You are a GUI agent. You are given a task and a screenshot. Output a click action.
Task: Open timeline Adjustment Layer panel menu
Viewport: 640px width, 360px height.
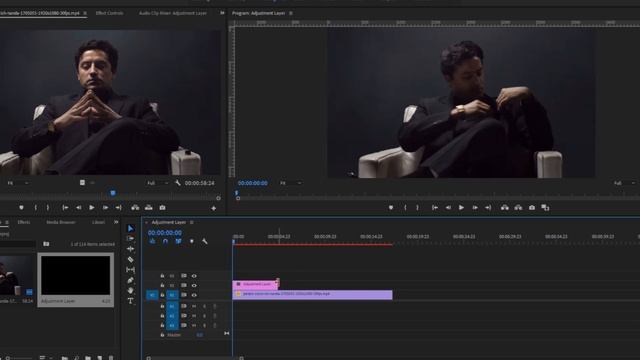tap(191, 222)
